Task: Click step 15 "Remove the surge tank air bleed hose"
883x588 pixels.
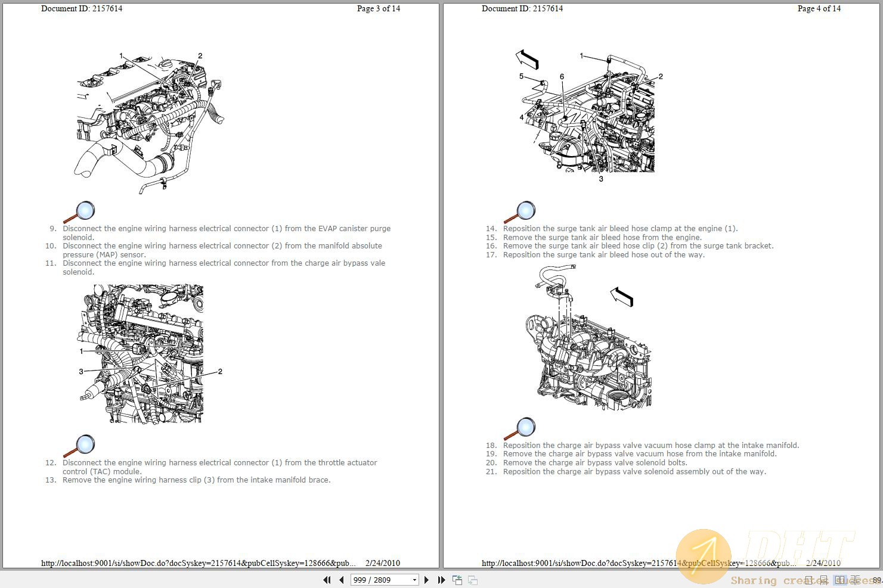Action: point(602,238)
